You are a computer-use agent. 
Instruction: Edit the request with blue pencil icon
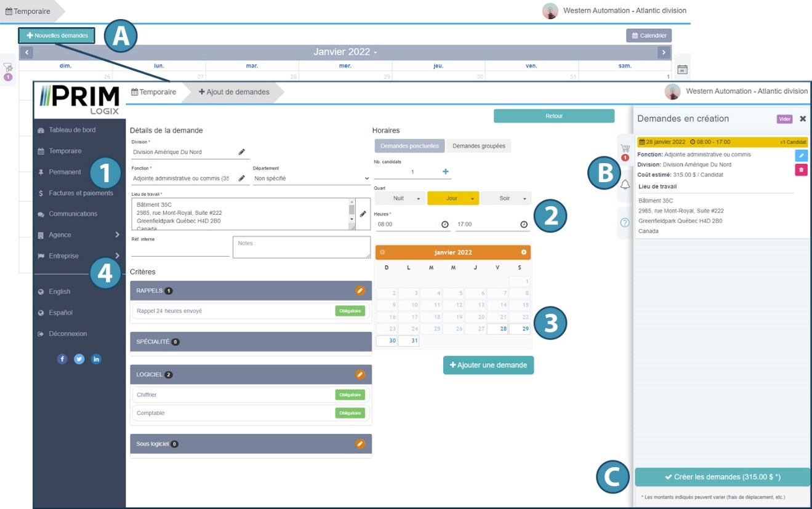[801, 156]
